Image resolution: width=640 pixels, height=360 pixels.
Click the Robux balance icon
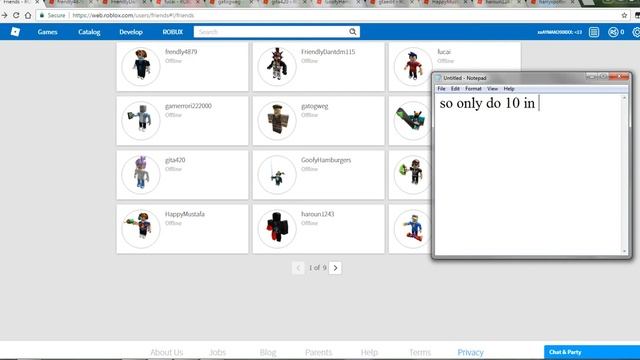[x=613, y=32]
